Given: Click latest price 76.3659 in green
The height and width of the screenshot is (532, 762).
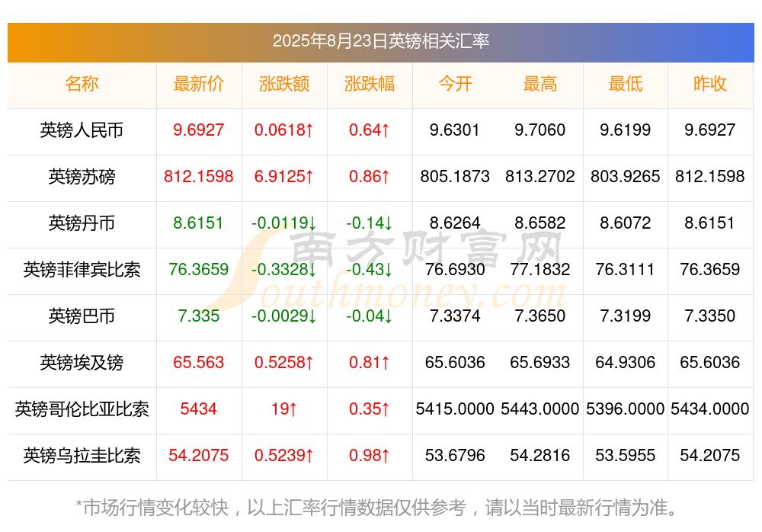Looking at the screenshot, I should (x=199, y=269).
